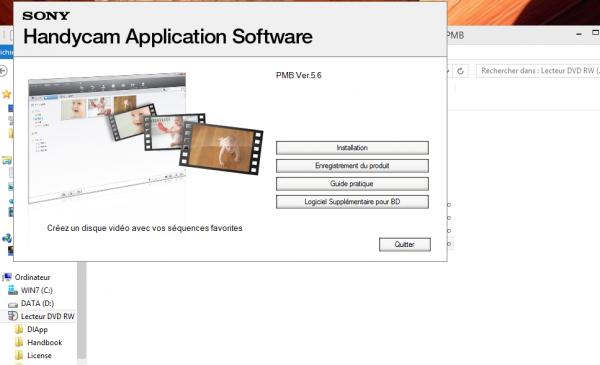This screenshot has width=600, height=365.
Task: Click the Quitter button
Action: coord(404,244)
